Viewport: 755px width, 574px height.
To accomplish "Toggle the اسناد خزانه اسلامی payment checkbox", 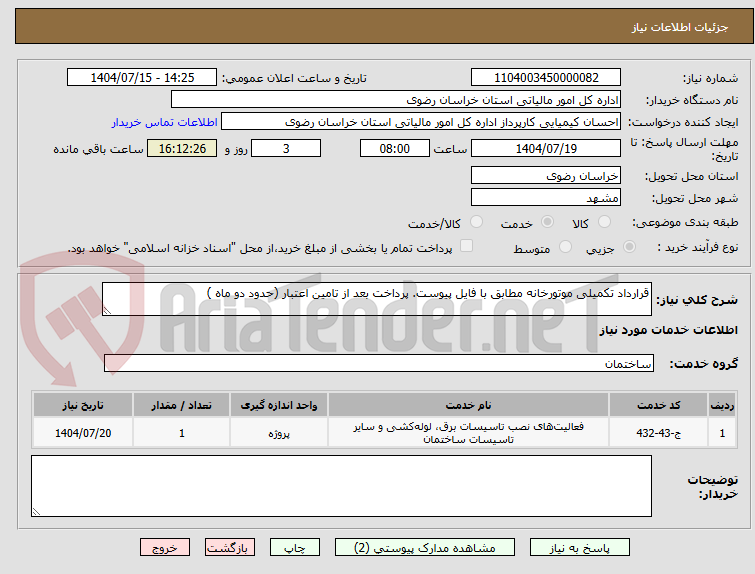I will pyautogui.click(x=466, y=246).
